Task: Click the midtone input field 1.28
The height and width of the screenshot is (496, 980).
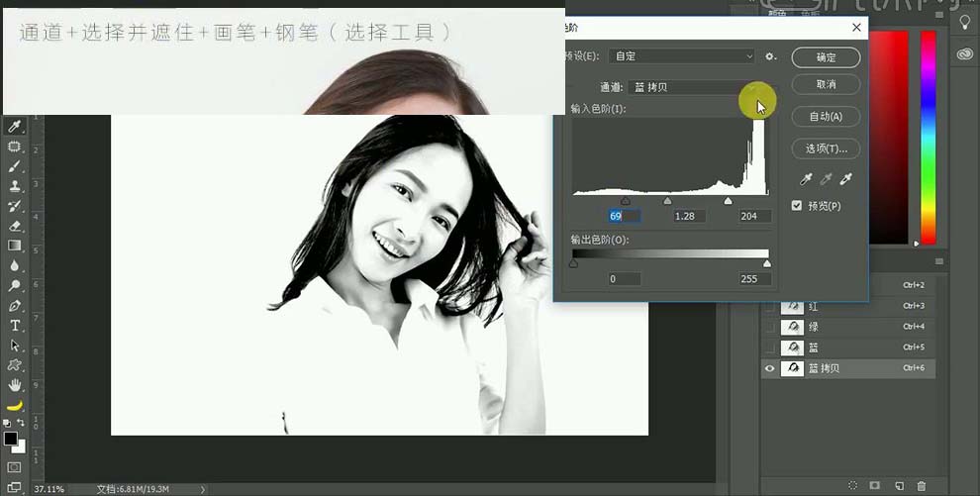Action: (x=689, y=216)
